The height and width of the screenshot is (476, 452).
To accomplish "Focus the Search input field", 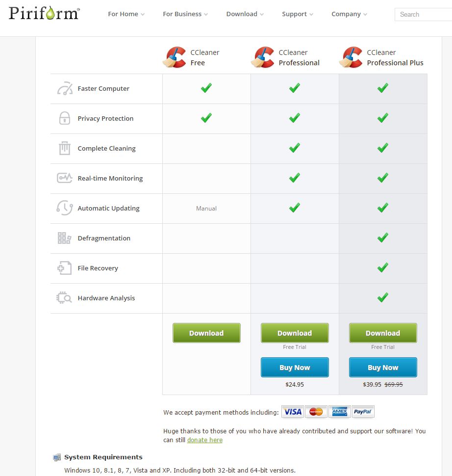I will click(424, 14).
